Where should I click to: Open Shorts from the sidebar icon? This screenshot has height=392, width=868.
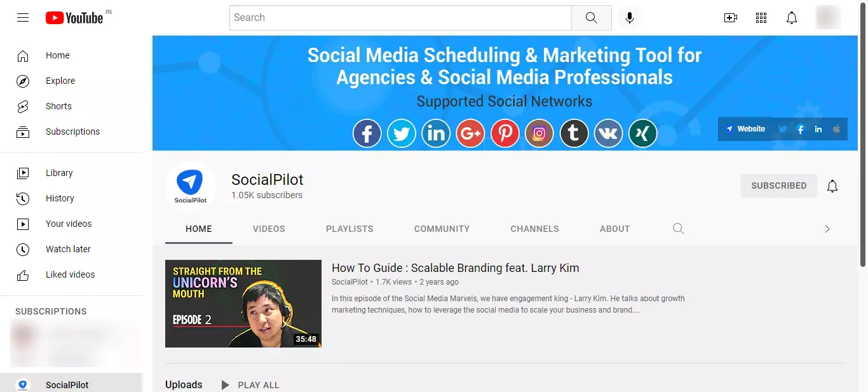point(23,106)
